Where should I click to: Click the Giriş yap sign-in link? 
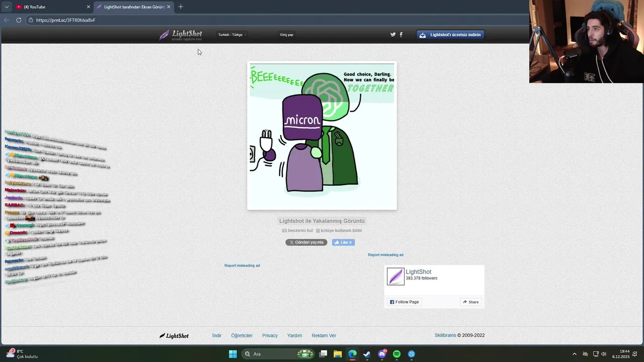286,35
